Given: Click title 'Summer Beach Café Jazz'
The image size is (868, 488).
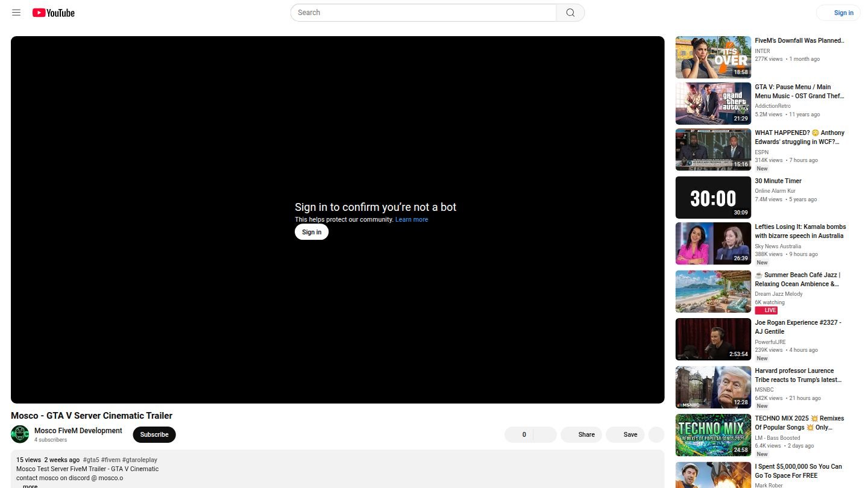Looking at the screenshot, I should [797, 280].
